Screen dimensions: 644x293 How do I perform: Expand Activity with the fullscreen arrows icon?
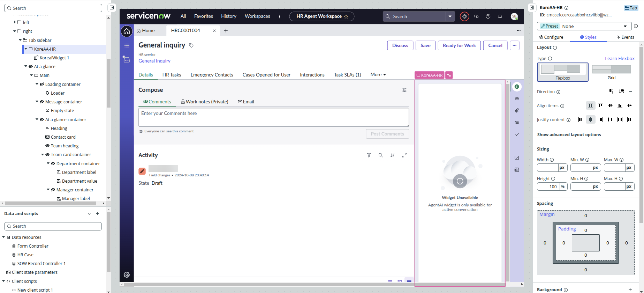point(404,155)
